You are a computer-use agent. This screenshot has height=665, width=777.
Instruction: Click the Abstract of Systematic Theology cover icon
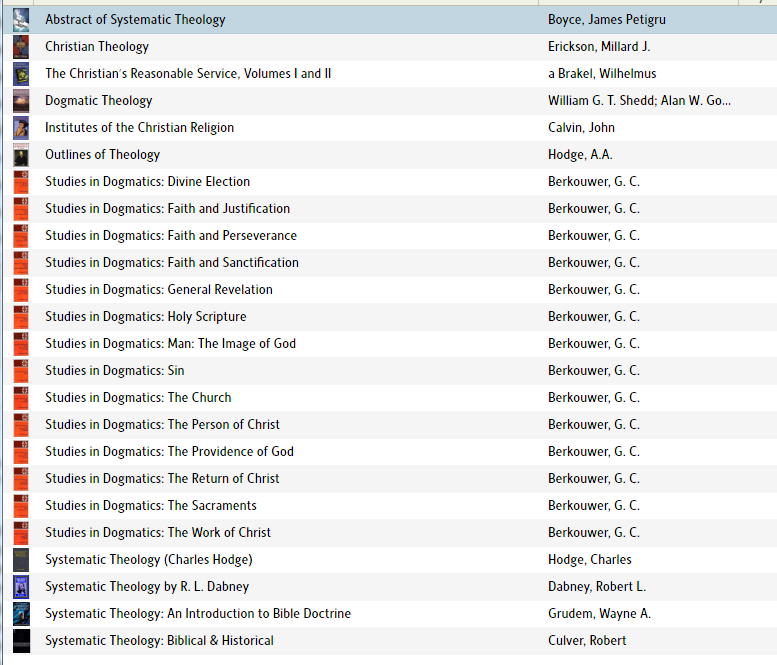[x=21, y=20]
